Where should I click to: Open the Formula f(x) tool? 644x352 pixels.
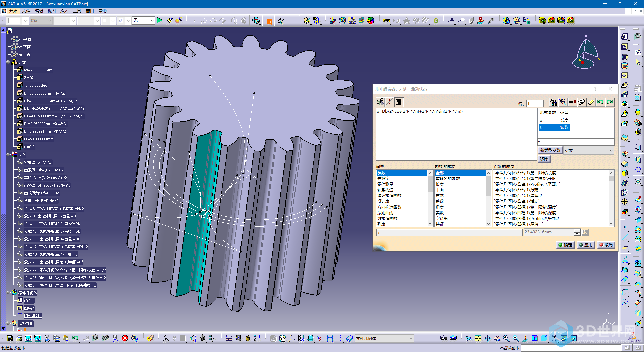pos(166,338)
